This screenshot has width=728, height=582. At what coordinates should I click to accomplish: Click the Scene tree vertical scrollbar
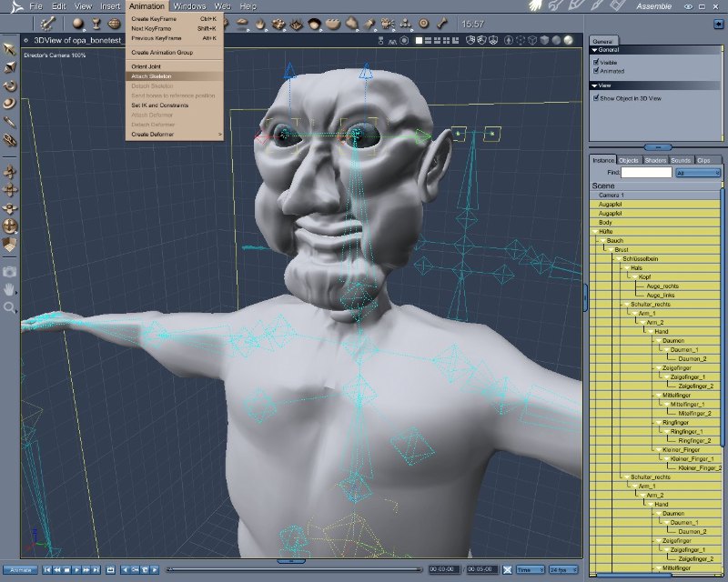pyautogui.click(x=723, y=316)
